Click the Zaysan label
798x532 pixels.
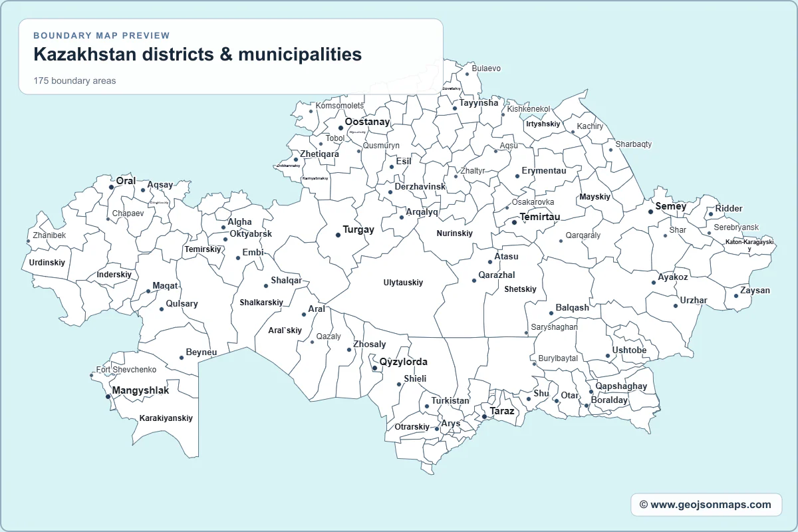[755, 291]
